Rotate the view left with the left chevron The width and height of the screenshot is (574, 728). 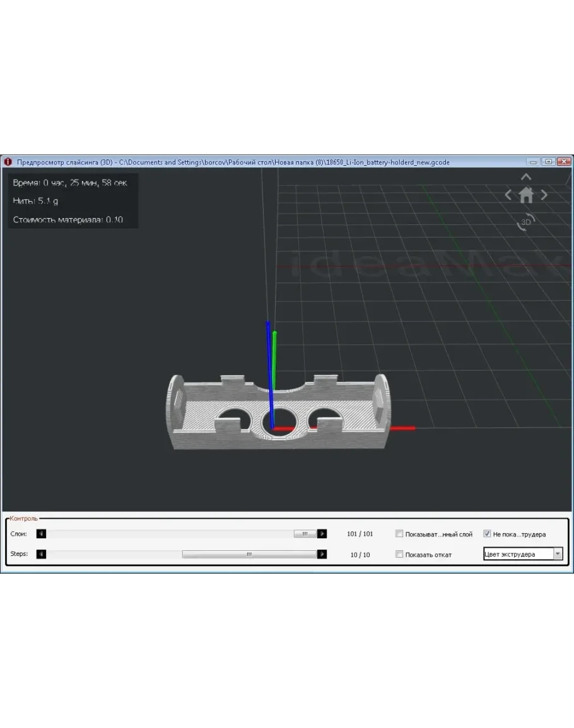(x=508, y=195)
